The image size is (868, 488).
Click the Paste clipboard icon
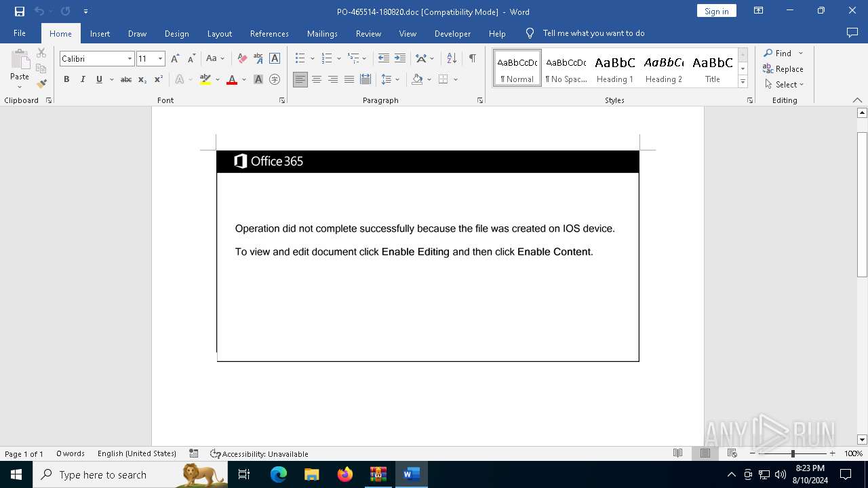coord(20,60)
